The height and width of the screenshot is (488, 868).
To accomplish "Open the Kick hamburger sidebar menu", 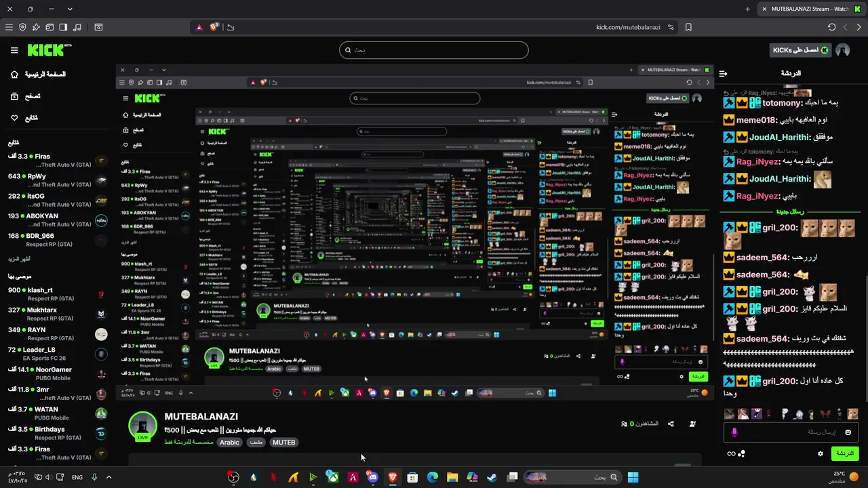I will pyautogui.click(x=14, y=50).
